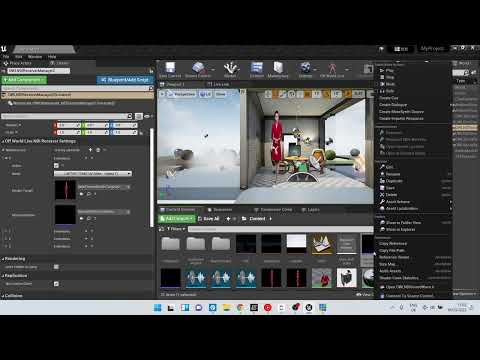Click the Content path breadcrumb

tap(257, 219)
